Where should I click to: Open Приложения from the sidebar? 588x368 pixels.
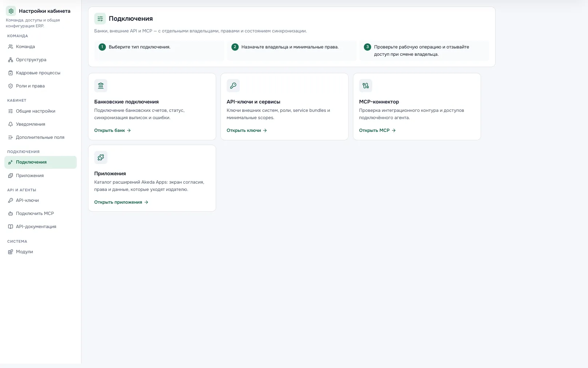point(40,176)
